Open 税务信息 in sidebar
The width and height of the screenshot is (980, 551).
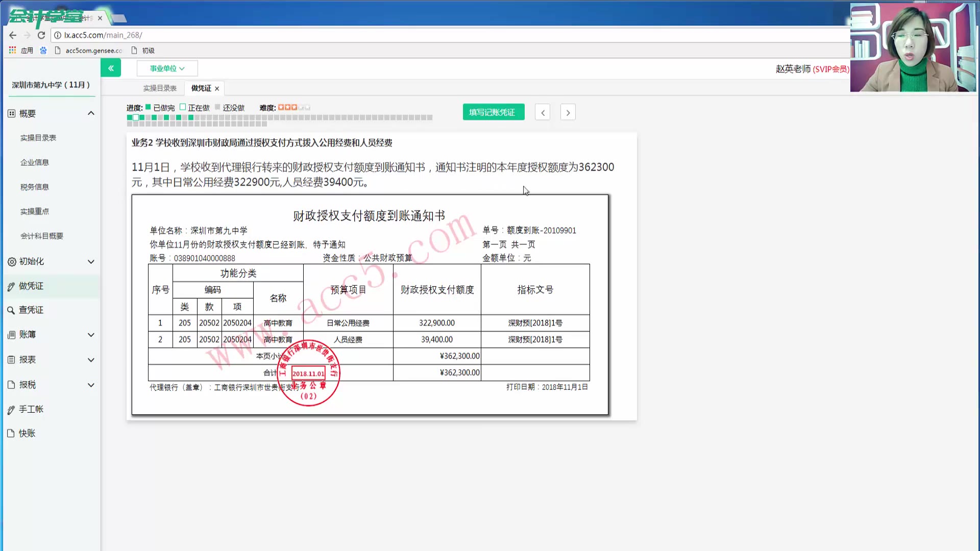tap(35, 187)
